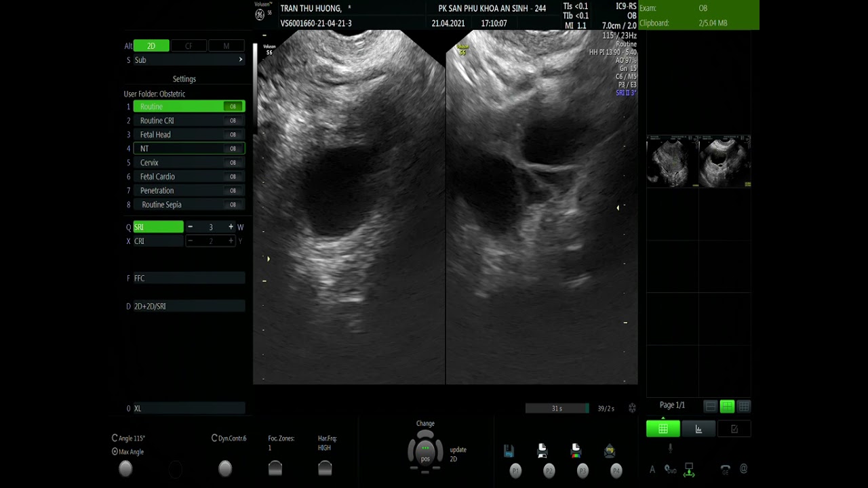Select the CF mode tab
Viewport: 868px width, 488px height.
tap(189, 46)
